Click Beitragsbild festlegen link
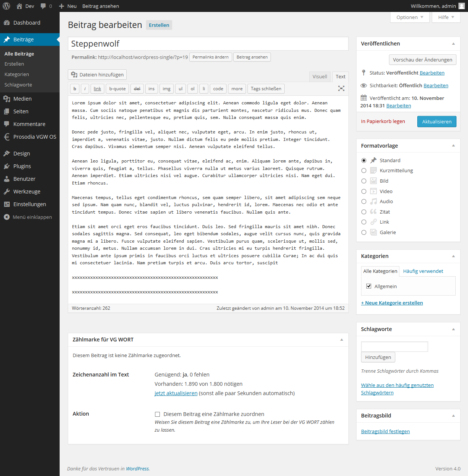The image size is (468, 476). pos(385,431)
